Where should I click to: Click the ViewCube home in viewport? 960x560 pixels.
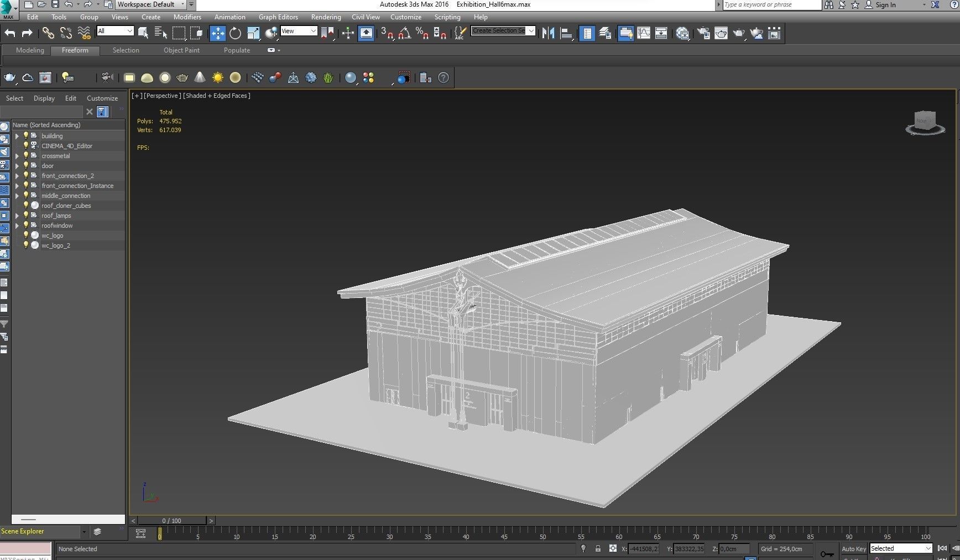(x=925, y=122)
